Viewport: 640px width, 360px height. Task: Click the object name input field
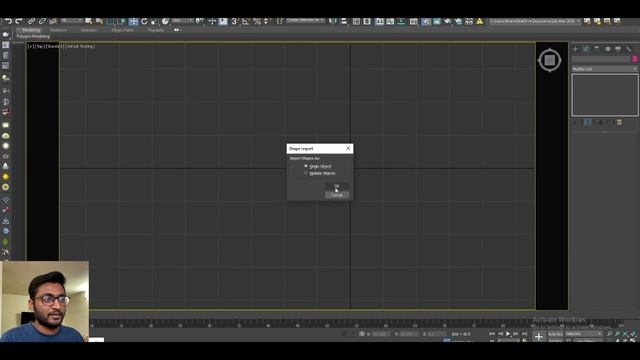point(601,59)
